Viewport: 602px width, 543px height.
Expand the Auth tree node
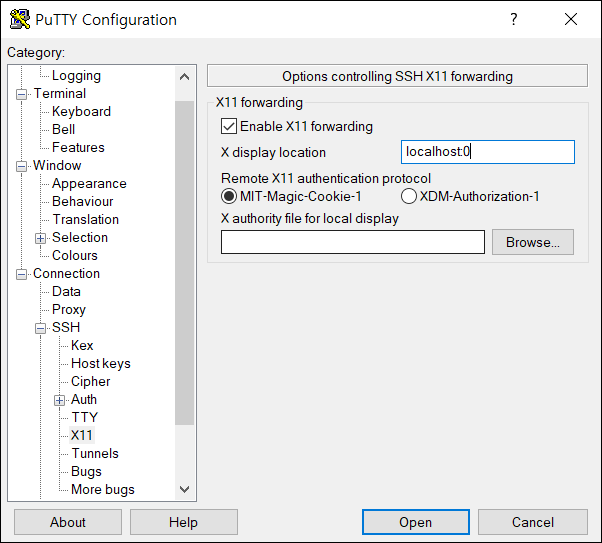pyautogui.click(x=59, y=400)
